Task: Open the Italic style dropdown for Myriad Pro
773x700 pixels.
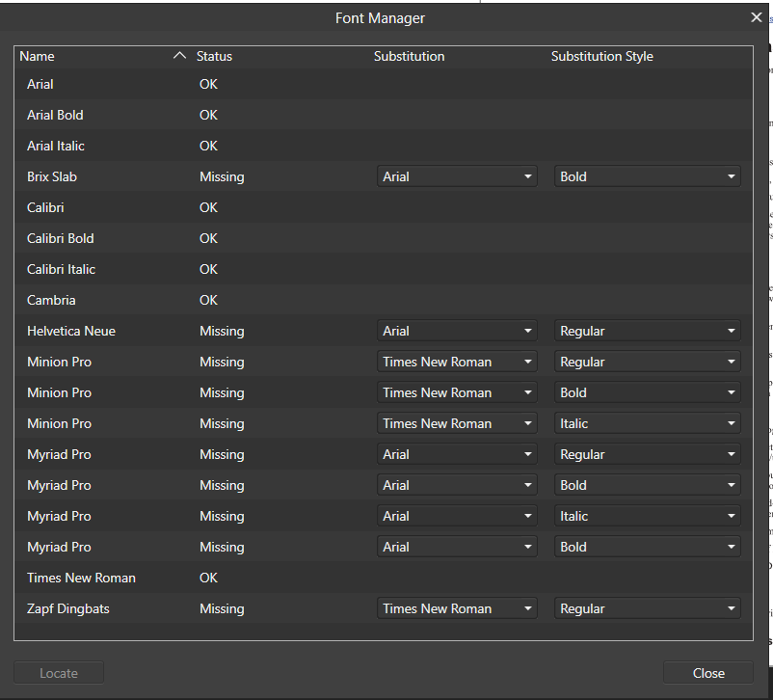Action: [647, 516]
